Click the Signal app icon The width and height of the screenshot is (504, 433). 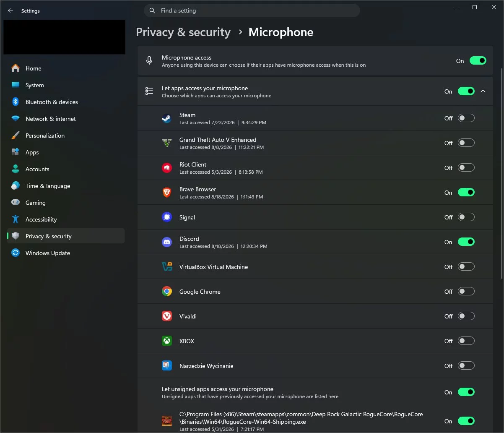pyautogui.click(x=167, y=217)
